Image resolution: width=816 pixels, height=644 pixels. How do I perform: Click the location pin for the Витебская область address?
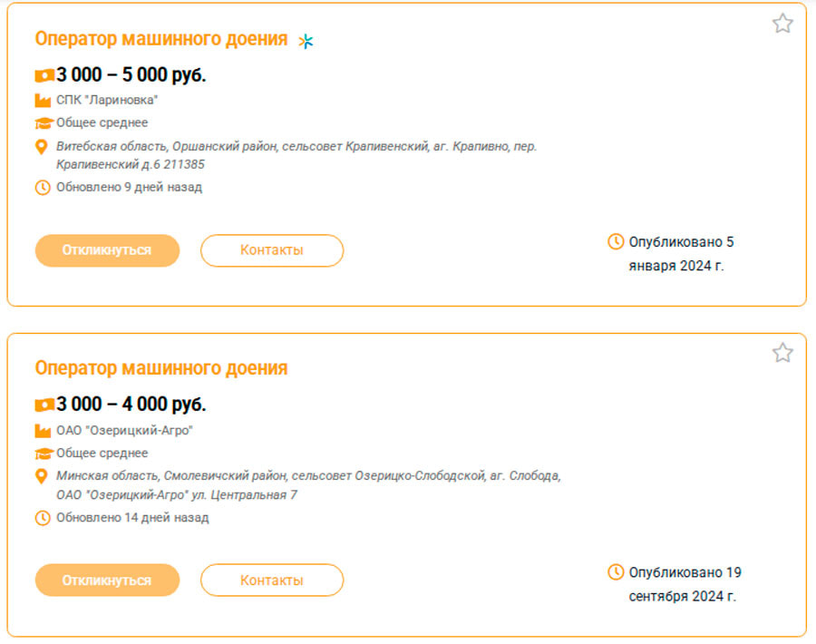[40, 145]
